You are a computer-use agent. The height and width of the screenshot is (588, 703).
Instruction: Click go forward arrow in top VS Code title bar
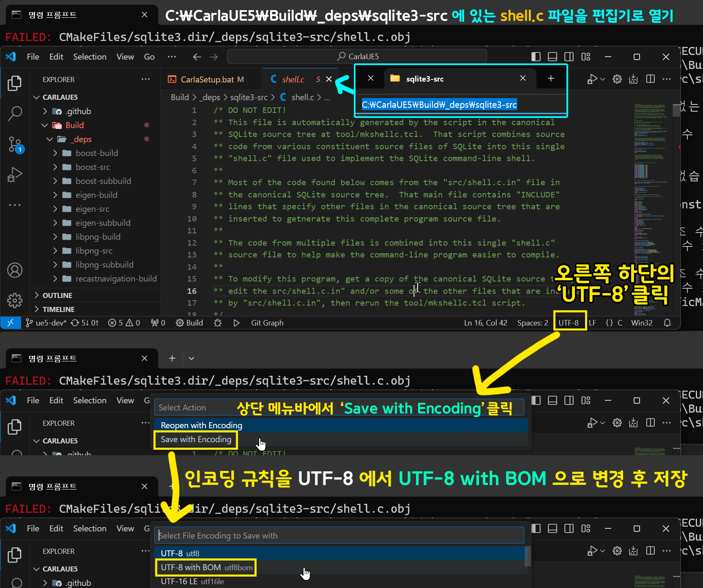[x=214, y=57]
